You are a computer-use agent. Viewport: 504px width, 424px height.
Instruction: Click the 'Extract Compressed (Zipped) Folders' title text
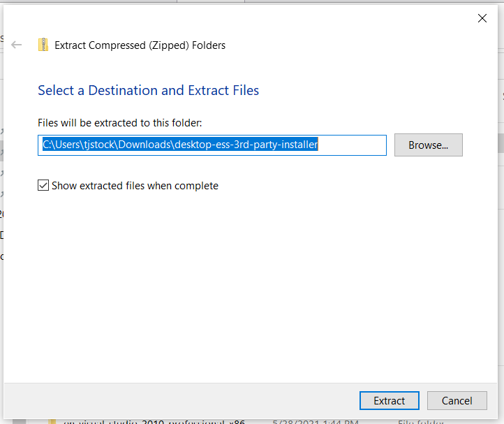(x=140, y=45)
